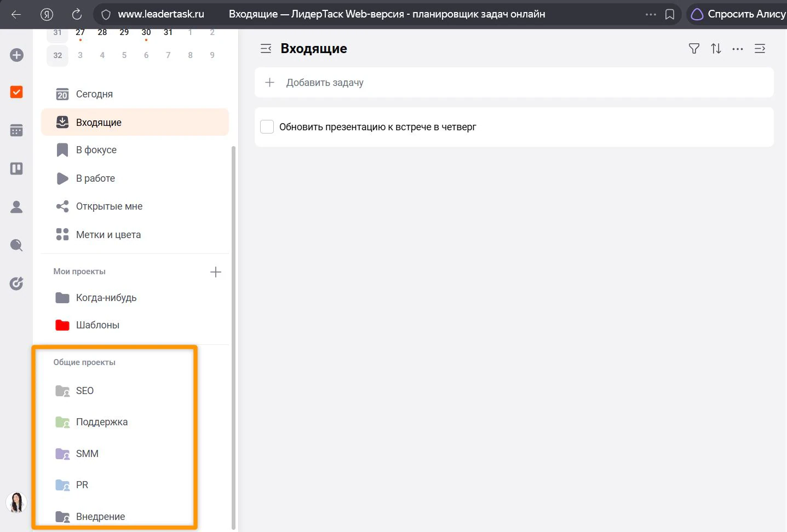
Task: Open sorting options arrows
Action: point(716,49)
